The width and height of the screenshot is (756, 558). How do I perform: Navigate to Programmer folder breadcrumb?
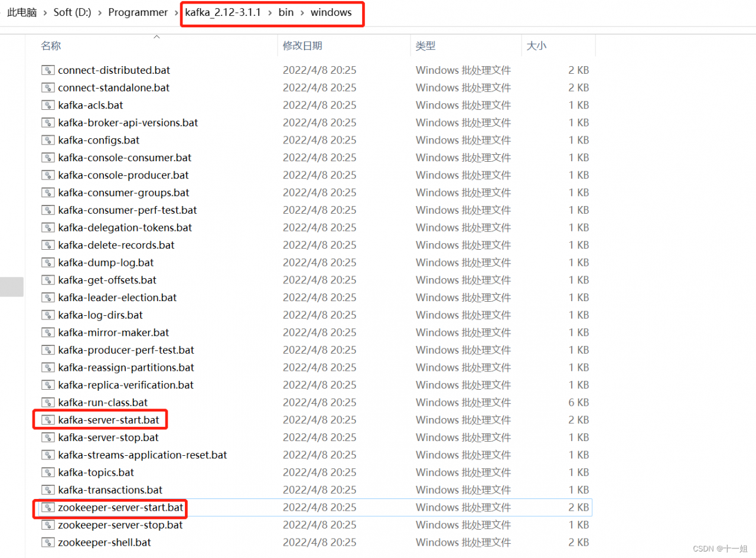coord(138,13)
